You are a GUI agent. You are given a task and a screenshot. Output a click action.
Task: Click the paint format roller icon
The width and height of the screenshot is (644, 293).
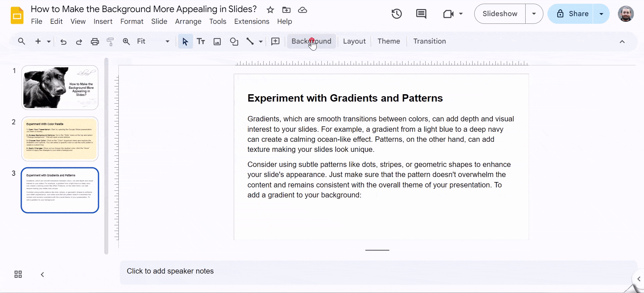[110, 42]
